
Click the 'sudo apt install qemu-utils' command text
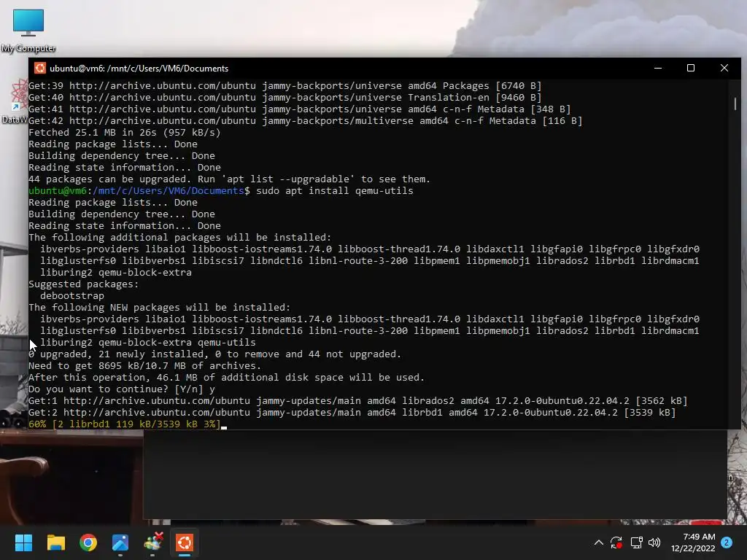[x=334, y=190]
